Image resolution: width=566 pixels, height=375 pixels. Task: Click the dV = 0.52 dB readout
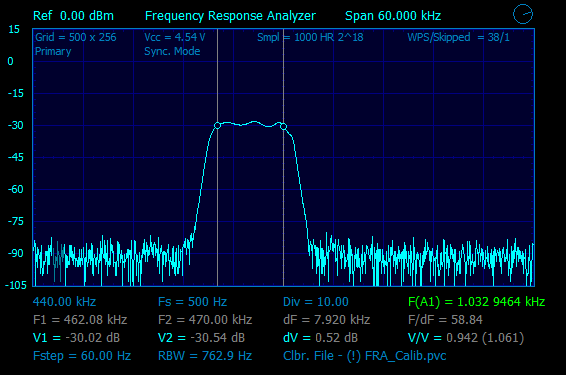tap(320, 338)
